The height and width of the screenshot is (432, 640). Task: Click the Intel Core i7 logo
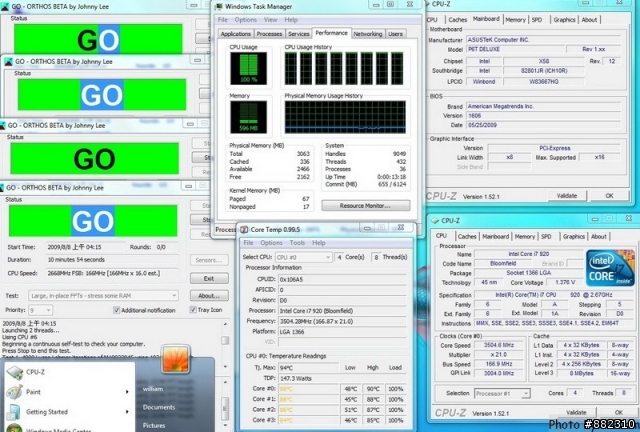[x=610, y=268]
